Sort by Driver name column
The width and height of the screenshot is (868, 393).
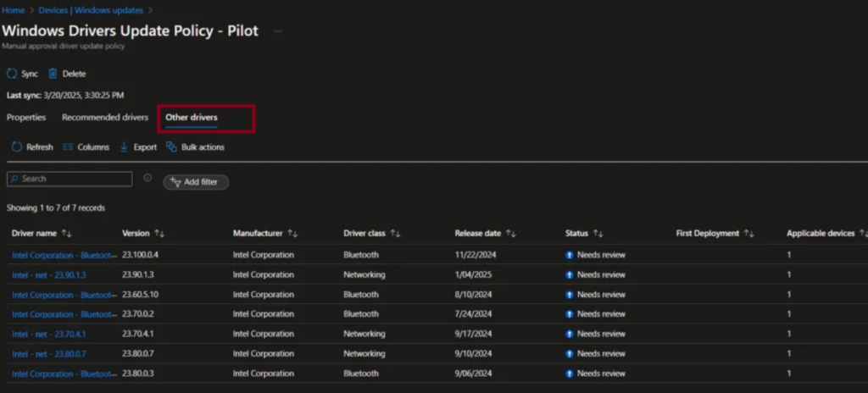tap(66, 233)
